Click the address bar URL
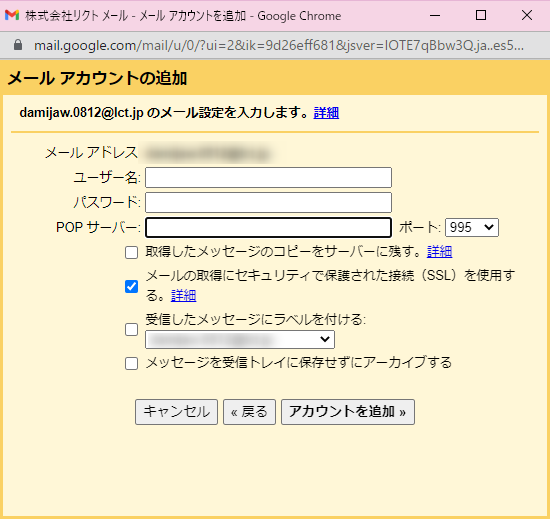 [279, 46]
